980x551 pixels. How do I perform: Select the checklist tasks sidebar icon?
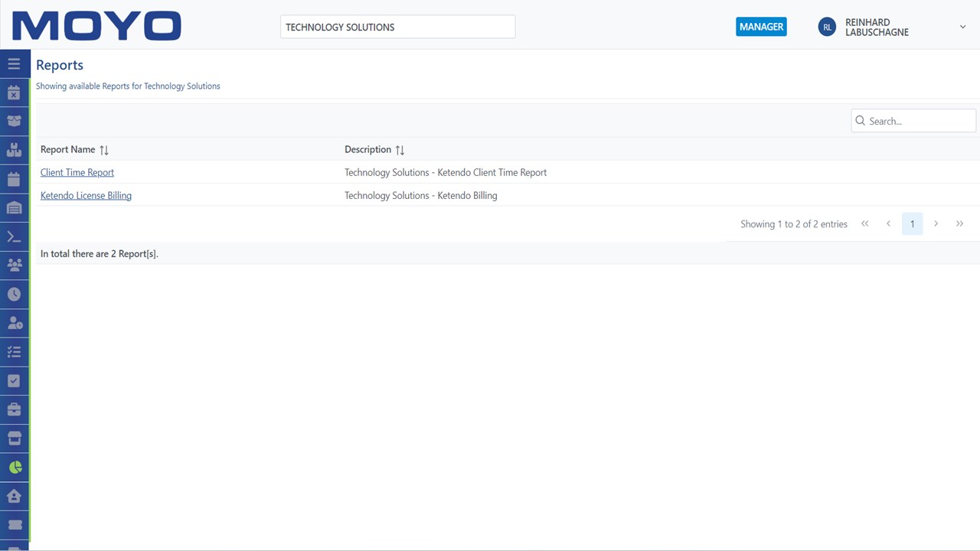[14, 352]
